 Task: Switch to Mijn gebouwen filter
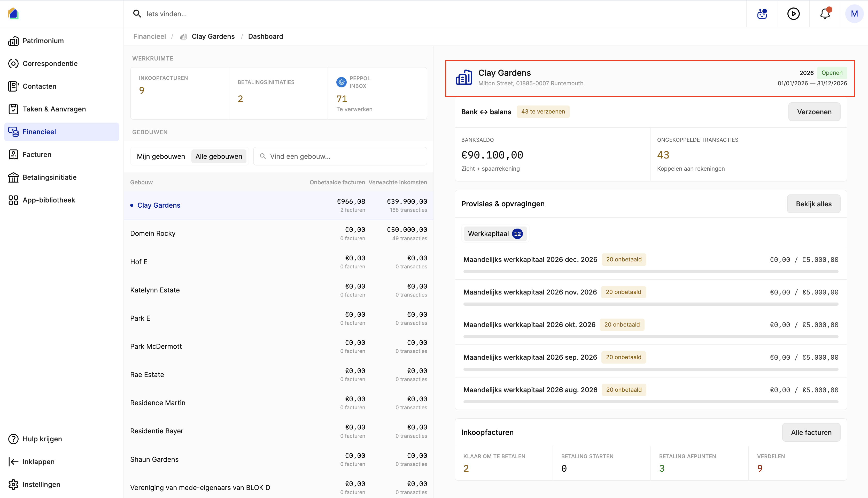161,156
